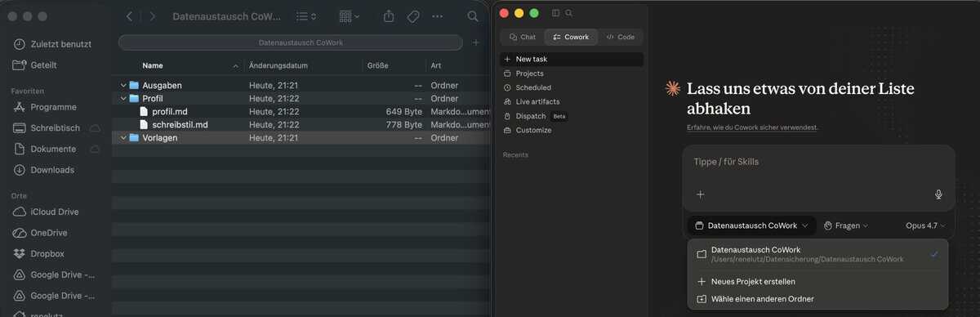Open Finder list view options
This screenshot has width=980, height=317.
tap(306, 16)
